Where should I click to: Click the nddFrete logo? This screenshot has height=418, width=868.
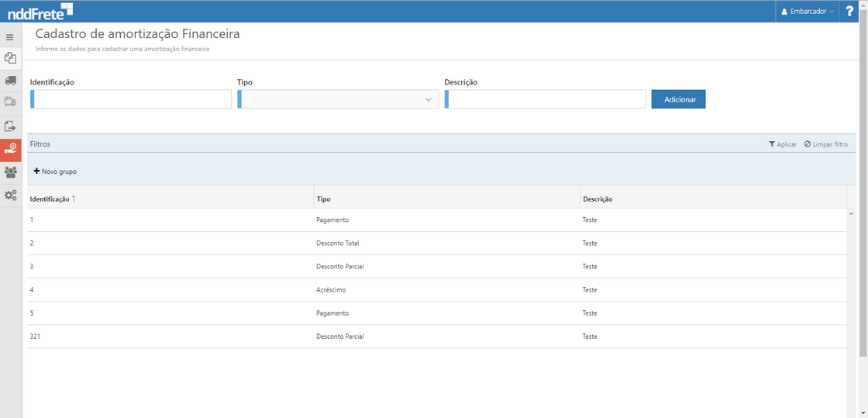(x=40, y=12)
